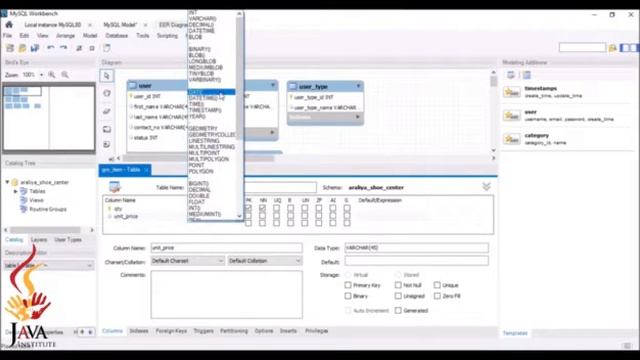Image resolution: width=640 pixels, height=360 pixels.
Task: Open the File menu
Action: [7, 36]
